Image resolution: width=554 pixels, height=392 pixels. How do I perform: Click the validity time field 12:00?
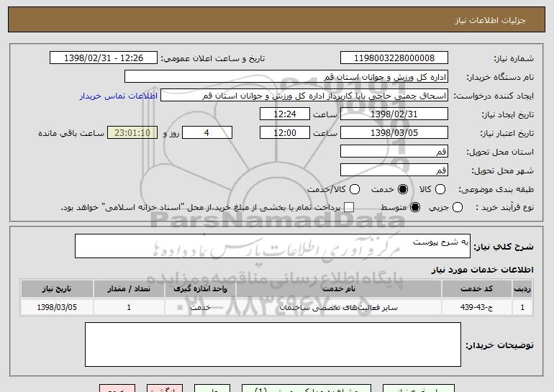click(x=285, y=133)
